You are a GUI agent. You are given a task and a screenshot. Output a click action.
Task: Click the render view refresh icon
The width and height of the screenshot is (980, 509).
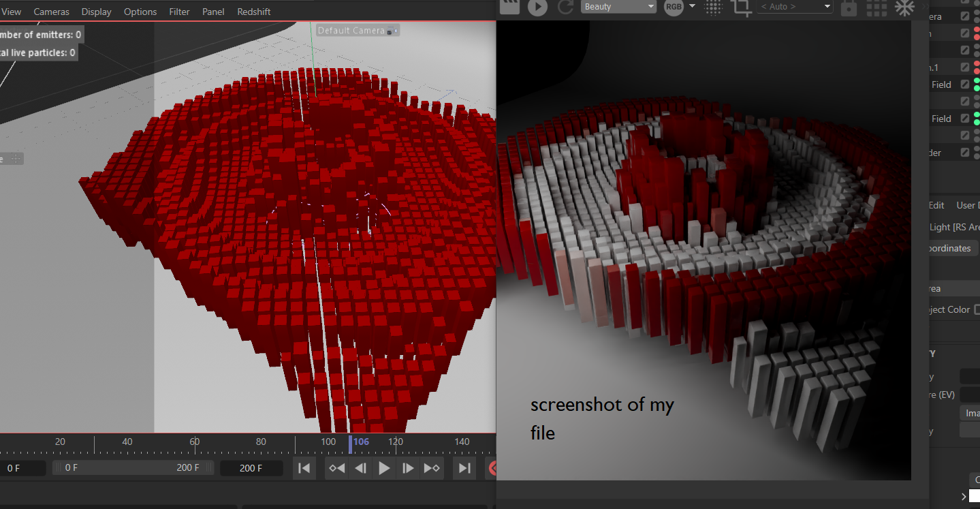(565, 7)
